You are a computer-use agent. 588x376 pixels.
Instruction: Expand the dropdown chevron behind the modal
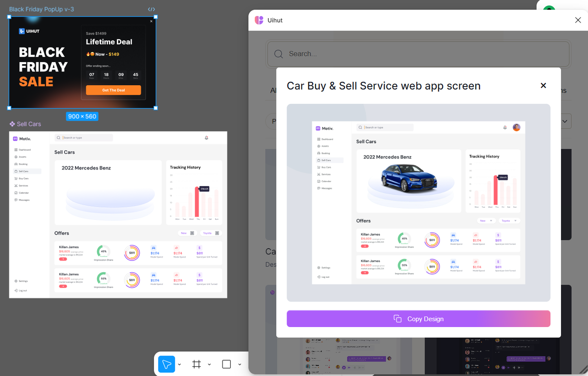pos(566,121)
